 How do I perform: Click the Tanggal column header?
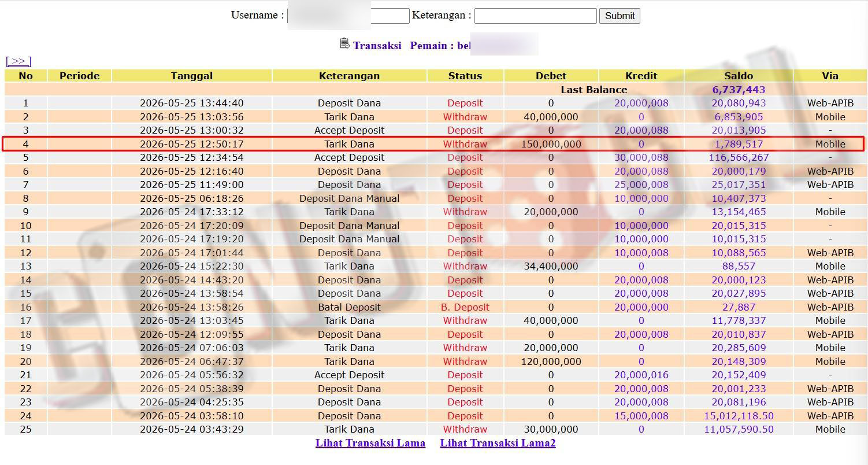(x=192, y=76)
